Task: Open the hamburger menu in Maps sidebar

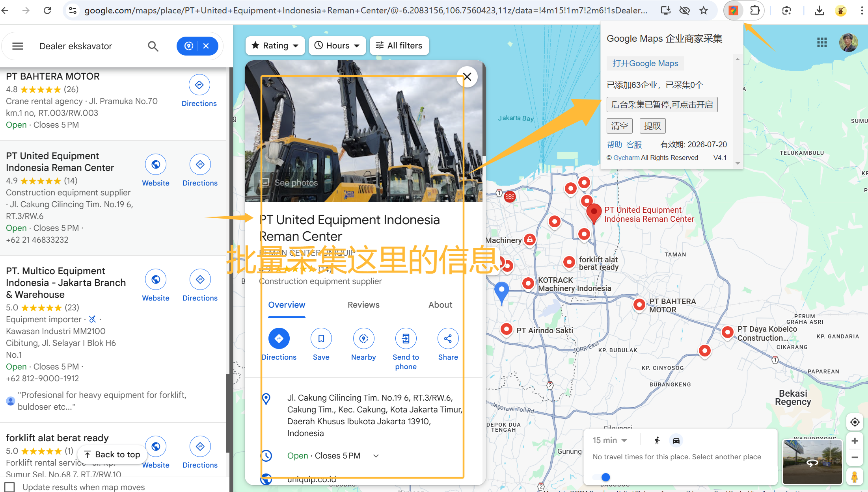Action: click(18, 46)
